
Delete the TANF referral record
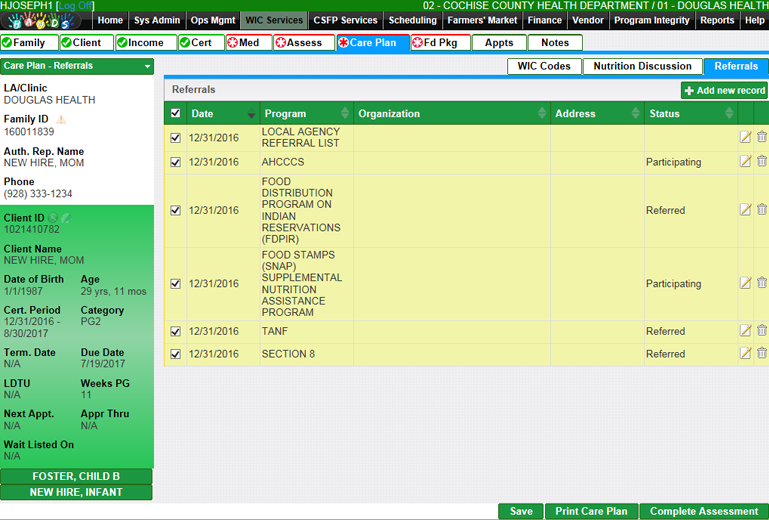[x=762, y=331]
